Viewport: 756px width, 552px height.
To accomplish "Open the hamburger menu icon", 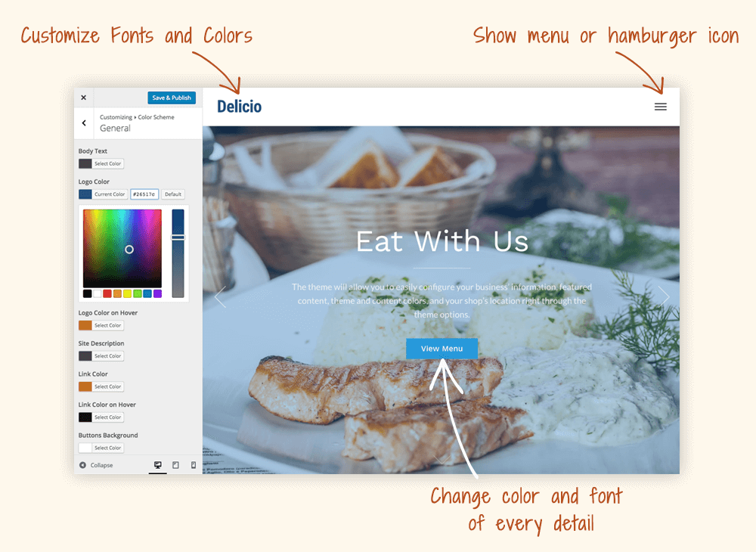I will (661, 107).
